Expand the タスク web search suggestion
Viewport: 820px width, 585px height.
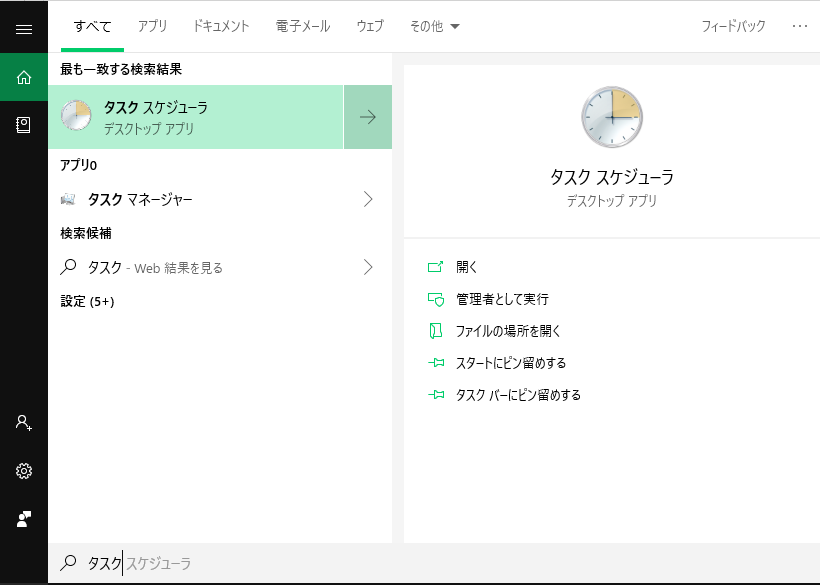370,267
